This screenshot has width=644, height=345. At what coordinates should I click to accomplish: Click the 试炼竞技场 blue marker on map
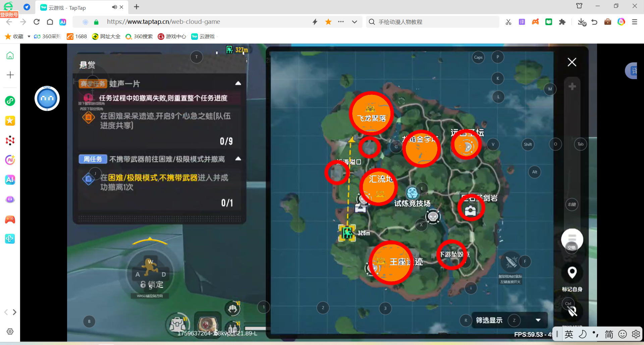412,193
